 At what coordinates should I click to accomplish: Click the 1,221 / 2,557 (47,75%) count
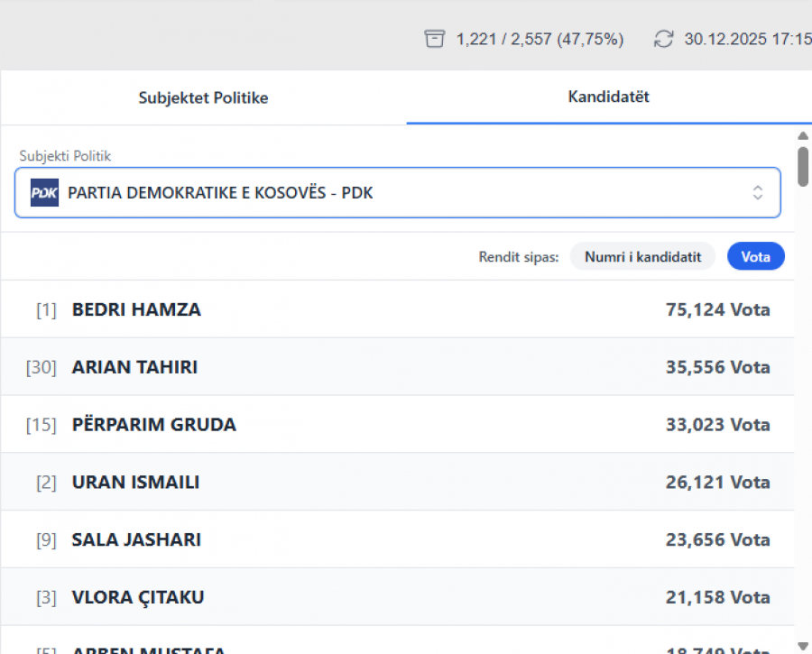(540, 40)
